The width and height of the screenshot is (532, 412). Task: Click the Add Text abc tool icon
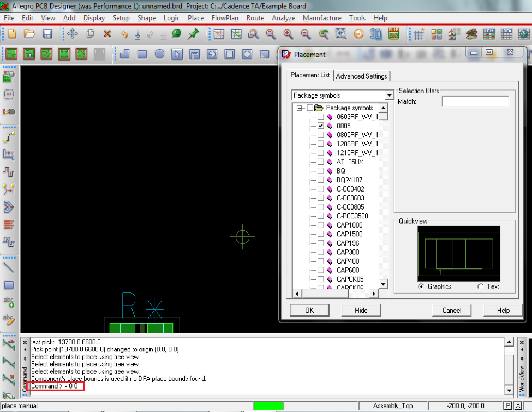[x=9, y=302]
